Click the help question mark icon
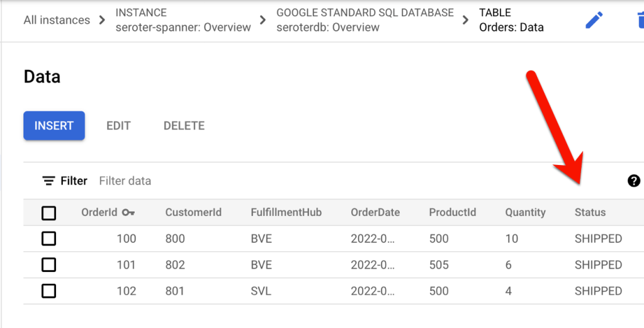Screen dimensions: 644x328 [x=633, y=181]
